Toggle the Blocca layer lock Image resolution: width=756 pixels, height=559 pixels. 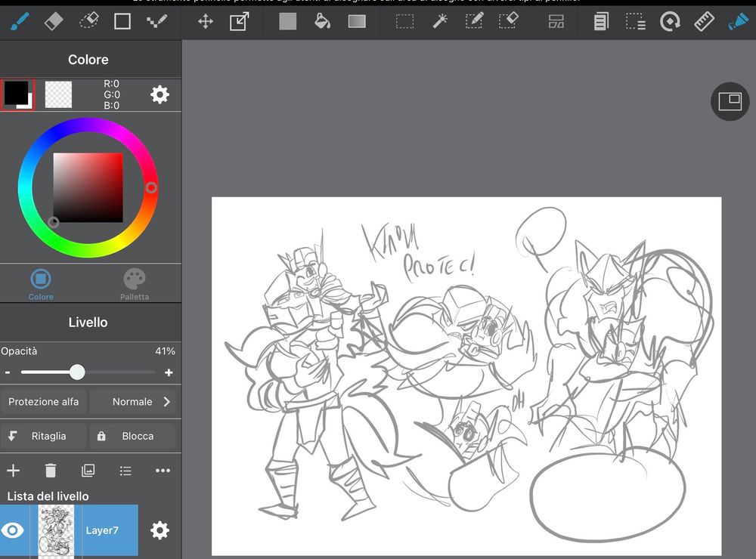132,436
